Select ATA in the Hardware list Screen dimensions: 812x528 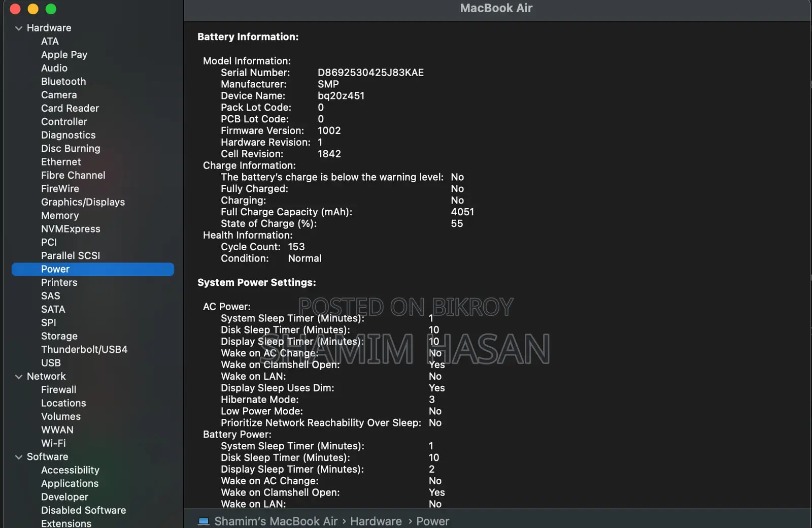pos(50,41)
